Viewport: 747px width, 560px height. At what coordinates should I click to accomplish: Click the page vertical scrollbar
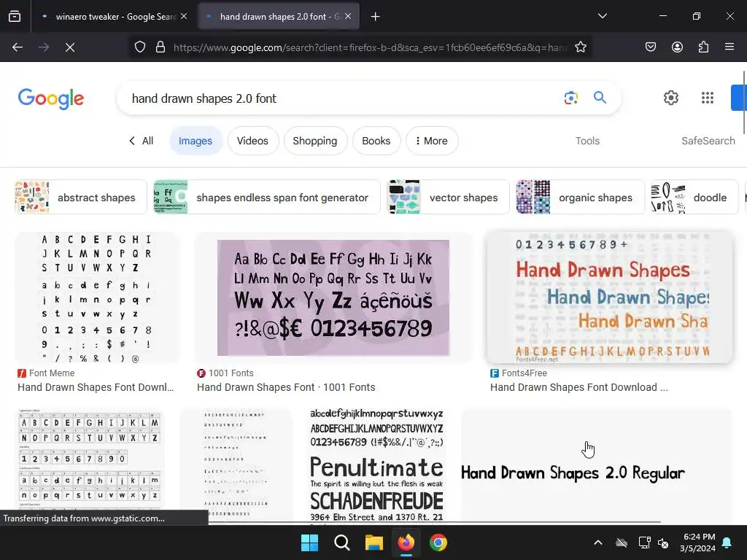[745, 102]
